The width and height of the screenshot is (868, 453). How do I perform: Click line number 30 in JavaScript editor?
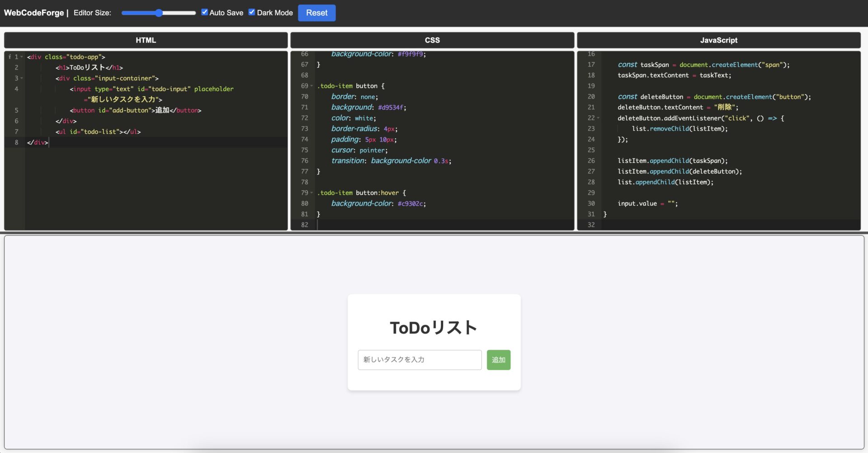(x=591, y=203)
